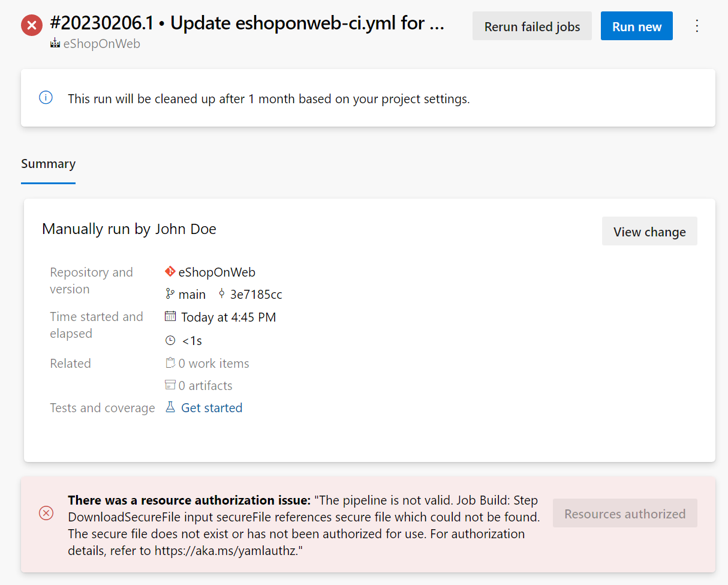Switch to the Summary tab
The height and width of the screenshot is (585, 728).
tap(48, 163)
